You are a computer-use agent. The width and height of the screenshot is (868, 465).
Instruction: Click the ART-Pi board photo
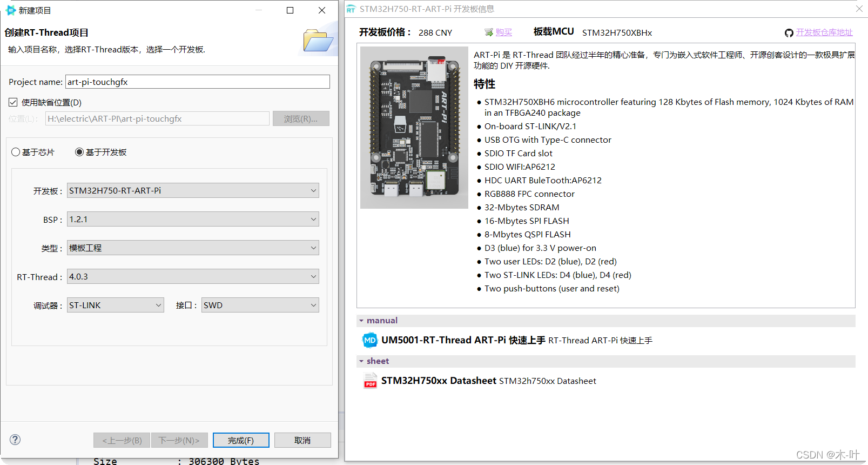pos(414,128)
